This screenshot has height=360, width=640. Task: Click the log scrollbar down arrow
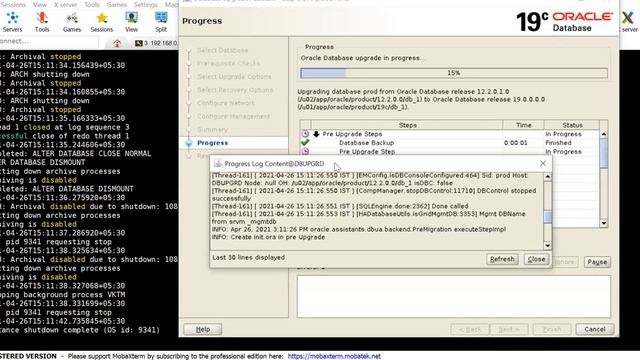547,245
